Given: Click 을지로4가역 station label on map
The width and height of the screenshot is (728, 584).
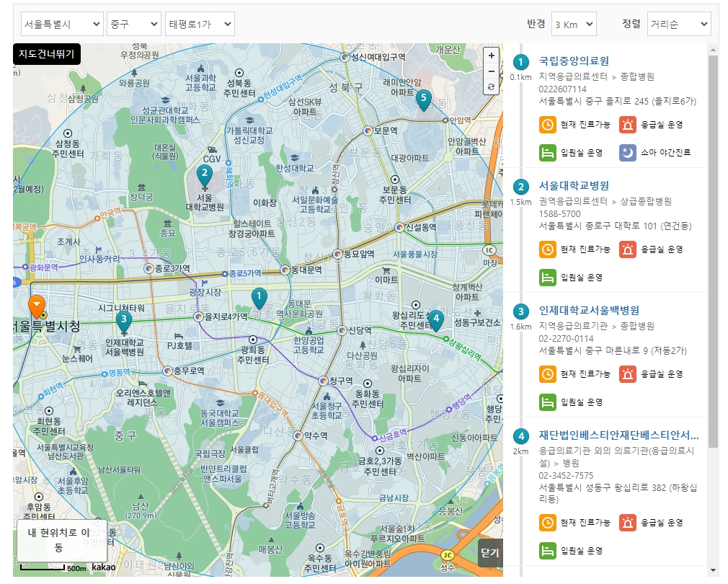Looking at the screenshot, I should point(226,317).
